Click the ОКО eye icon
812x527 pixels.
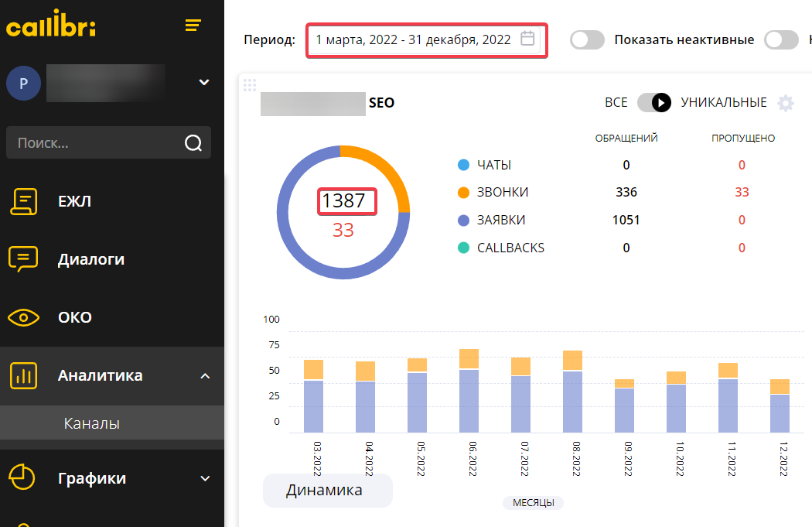click(23, 317)
